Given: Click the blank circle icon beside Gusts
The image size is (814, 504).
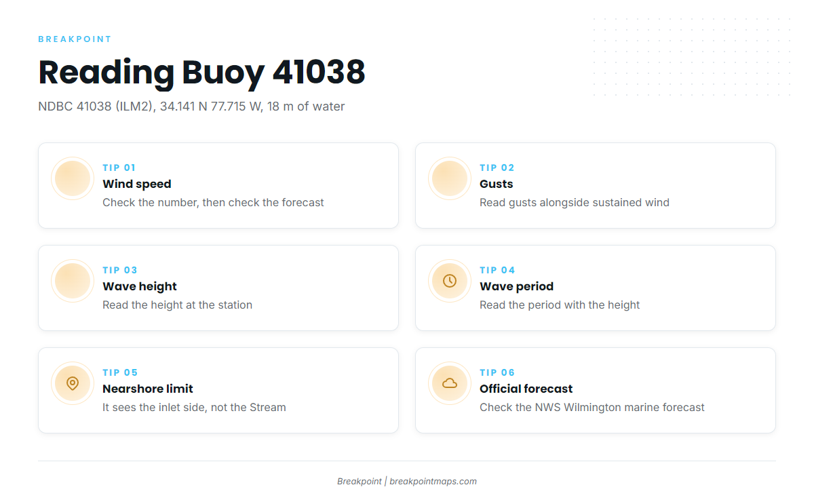Looking at the screenshot, I should (450, 178).
